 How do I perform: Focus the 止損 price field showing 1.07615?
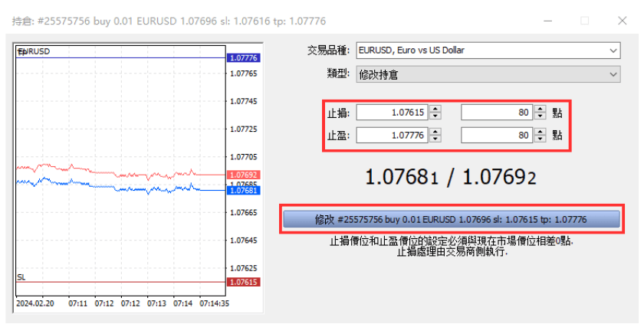pyautogui.click(x=391, y=113)
